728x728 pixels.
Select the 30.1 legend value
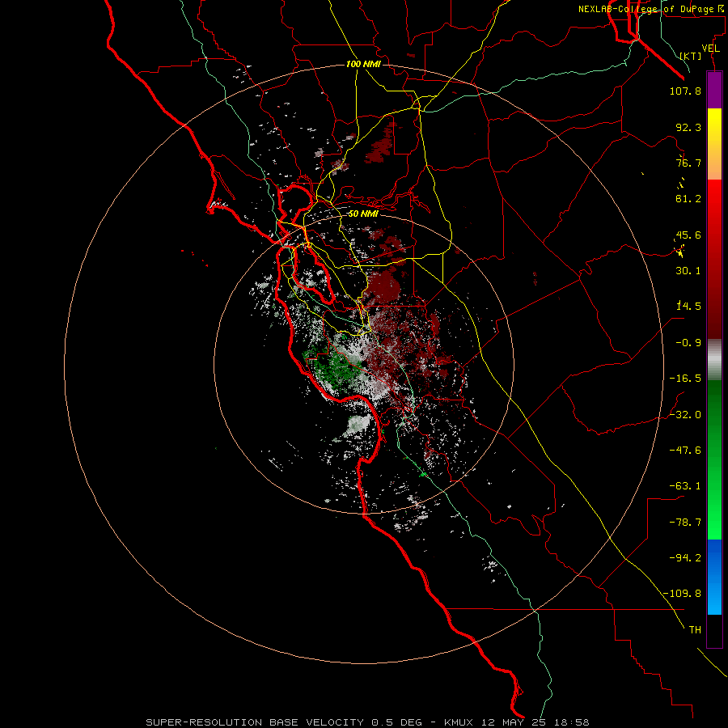pyautogui.click(x=688, y=271)
